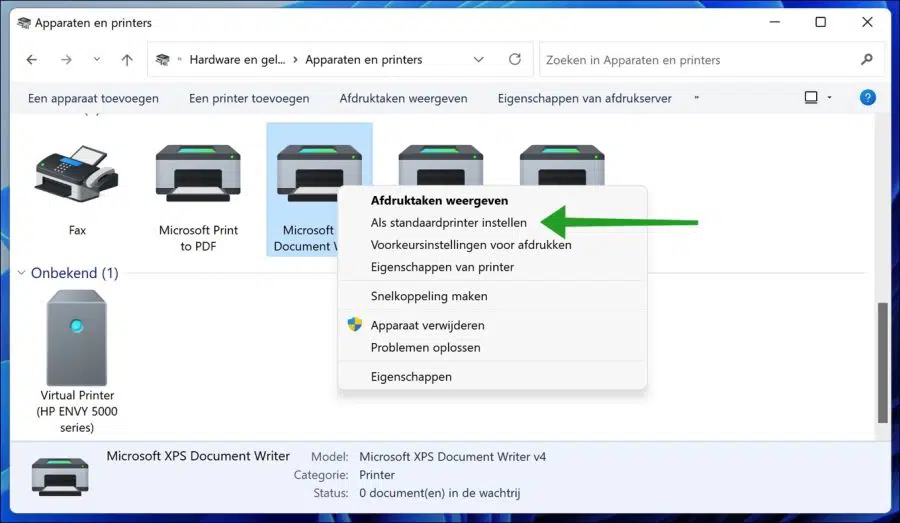Click Apparaten en printers breadcrumb
The width and height of the screenshot is (900, 523).
(x=363, y=60)
